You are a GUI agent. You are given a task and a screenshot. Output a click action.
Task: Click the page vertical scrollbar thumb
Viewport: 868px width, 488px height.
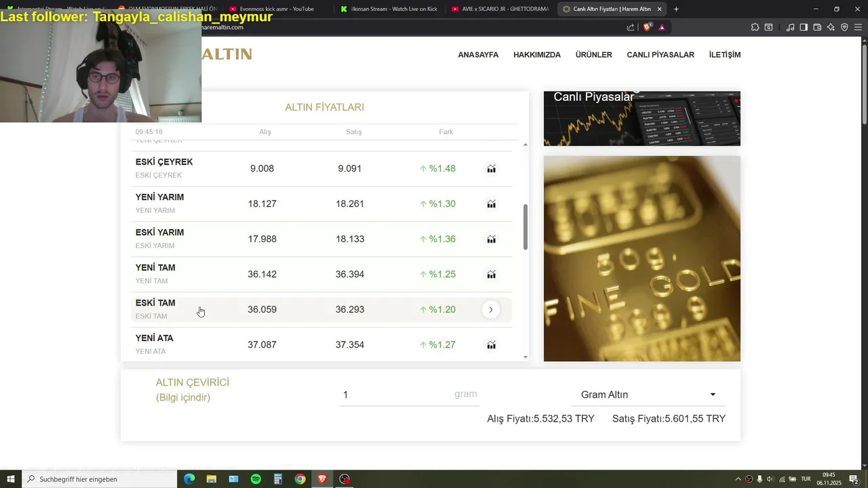[x=864, y=85]
